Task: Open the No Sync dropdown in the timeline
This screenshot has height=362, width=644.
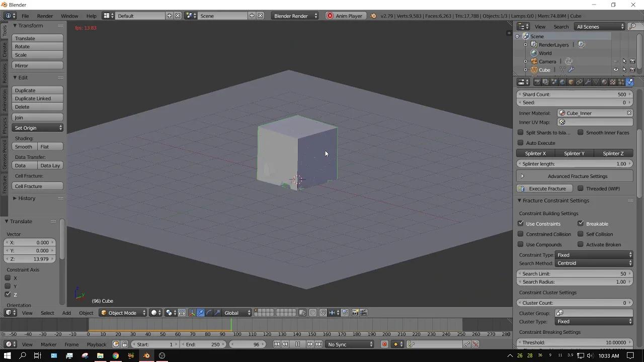Action: [350, 344]
